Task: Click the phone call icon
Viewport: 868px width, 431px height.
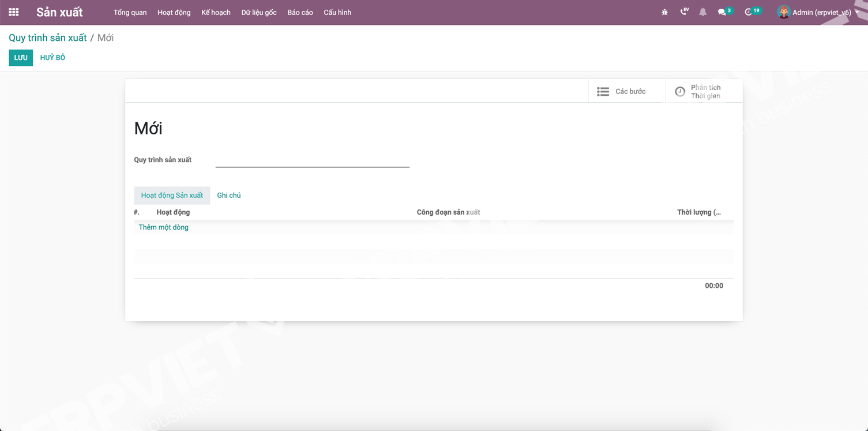Action: (x=684, y=12)
